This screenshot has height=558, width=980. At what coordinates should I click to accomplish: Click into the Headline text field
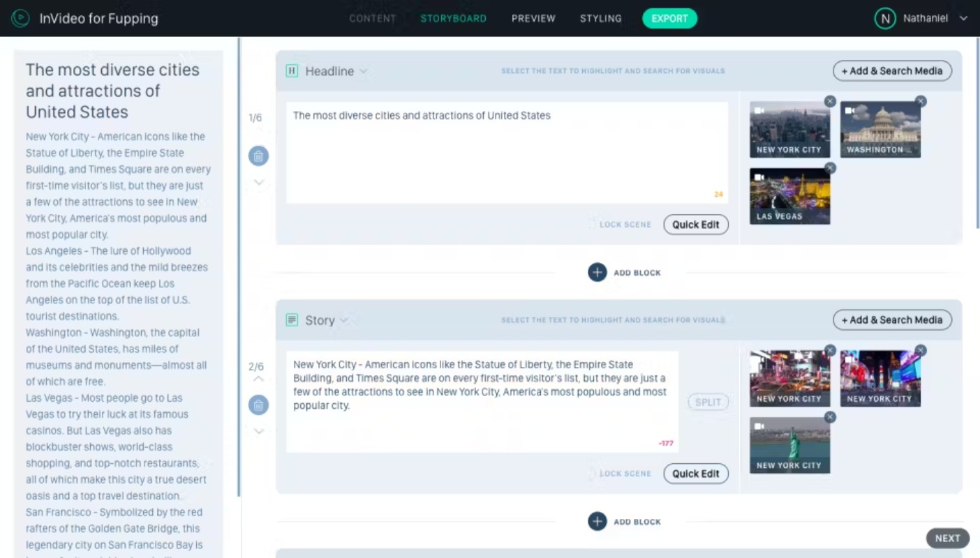pos(507,153)
